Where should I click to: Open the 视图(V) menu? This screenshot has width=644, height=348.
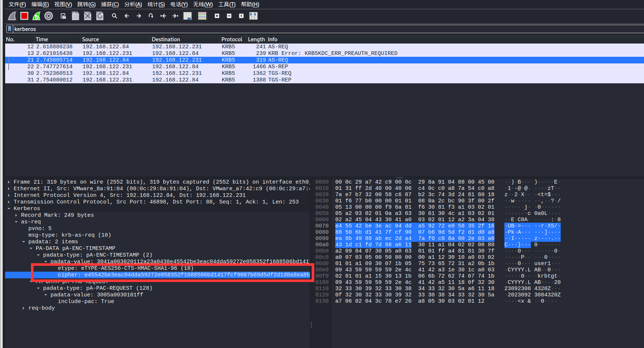(x=63, y=4)
